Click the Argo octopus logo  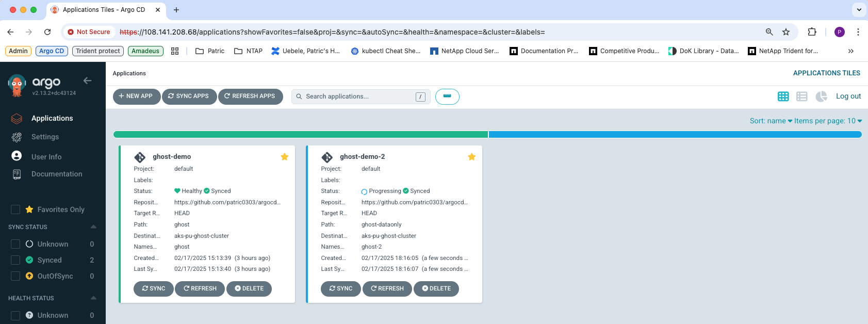[17, 85]
